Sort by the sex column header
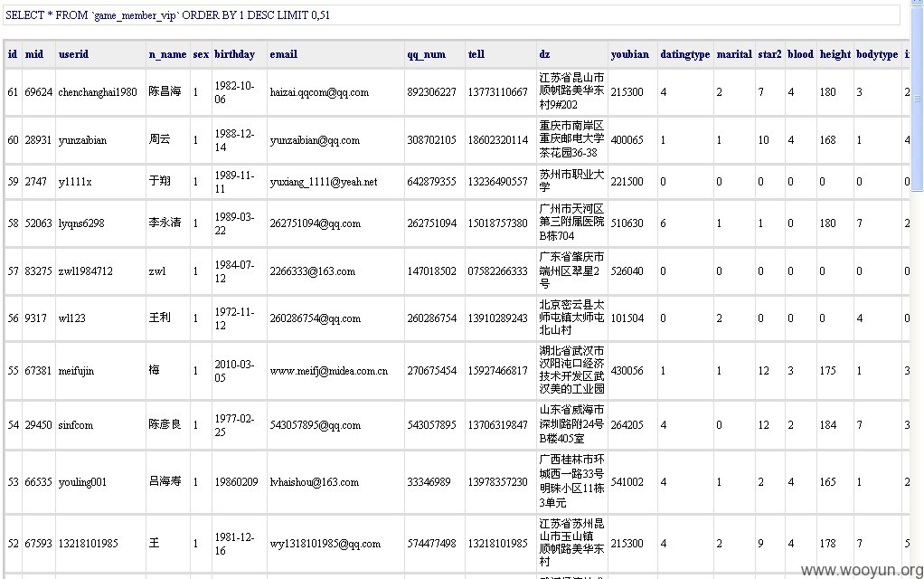This screenshot has width=924, height=579. click(201, 54)
